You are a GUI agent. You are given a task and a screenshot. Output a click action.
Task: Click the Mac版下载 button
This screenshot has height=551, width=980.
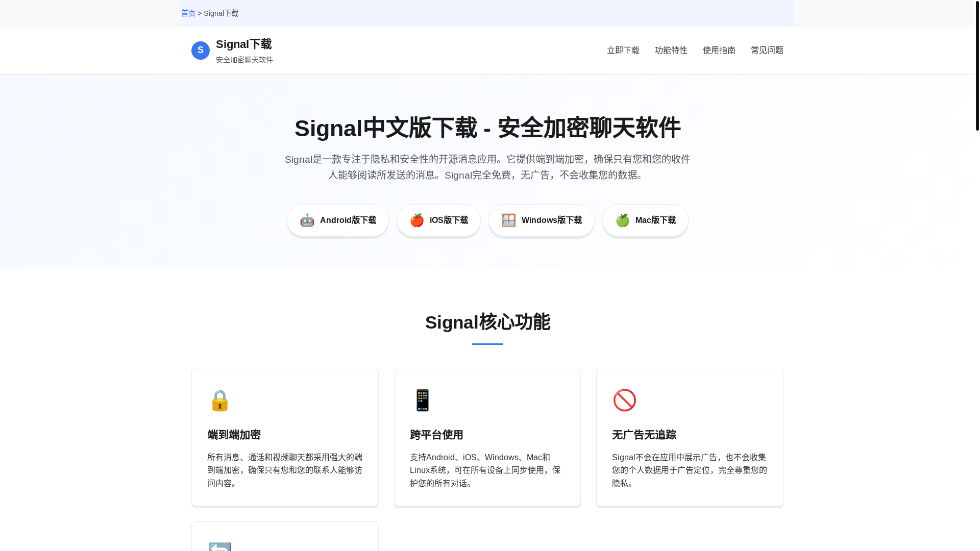pyautogui.click(x=646, y=220)
